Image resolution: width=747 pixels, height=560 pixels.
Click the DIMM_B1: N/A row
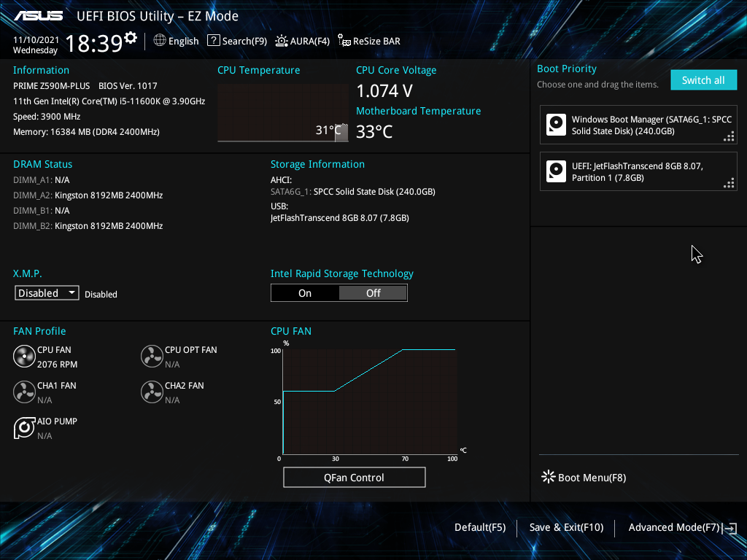pyautogui.click(x=42, y=211)
